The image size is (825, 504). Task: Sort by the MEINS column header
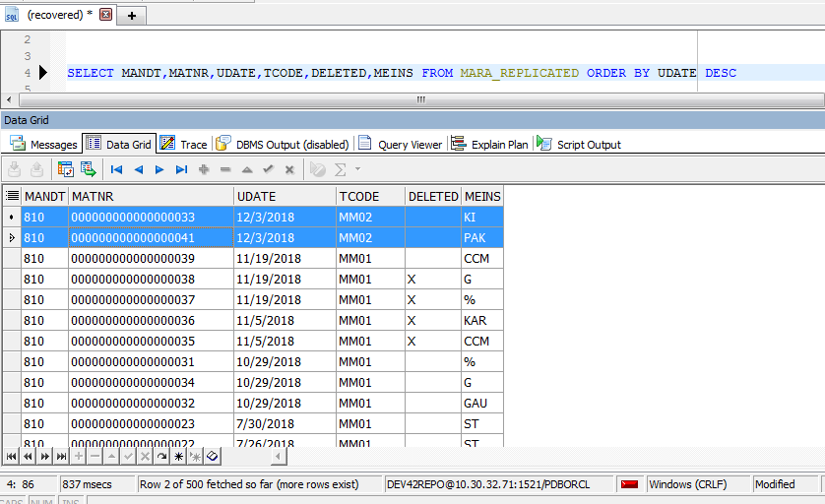482,196
